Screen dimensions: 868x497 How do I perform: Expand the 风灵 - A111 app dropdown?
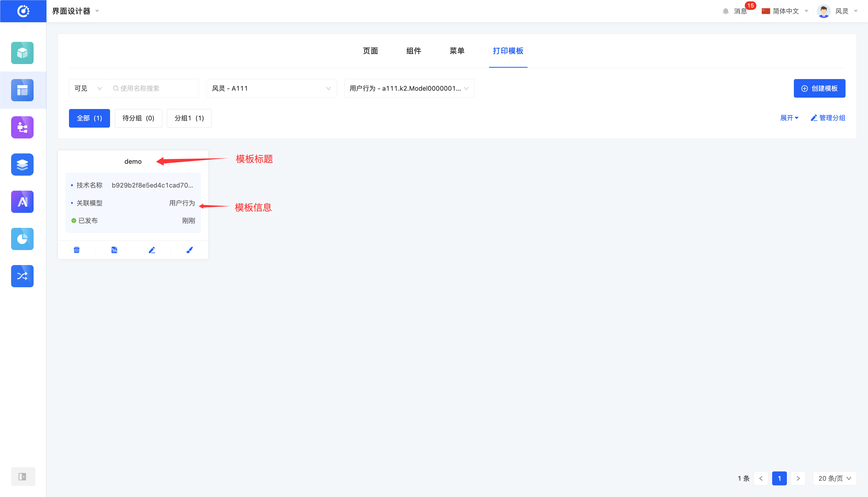[x=271, y=88]
